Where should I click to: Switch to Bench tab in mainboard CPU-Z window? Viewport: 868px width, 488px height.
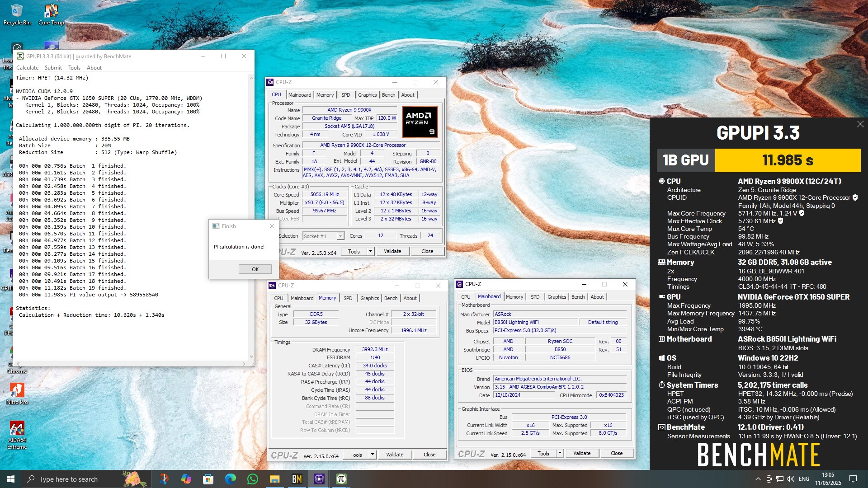tap(578, 297)
